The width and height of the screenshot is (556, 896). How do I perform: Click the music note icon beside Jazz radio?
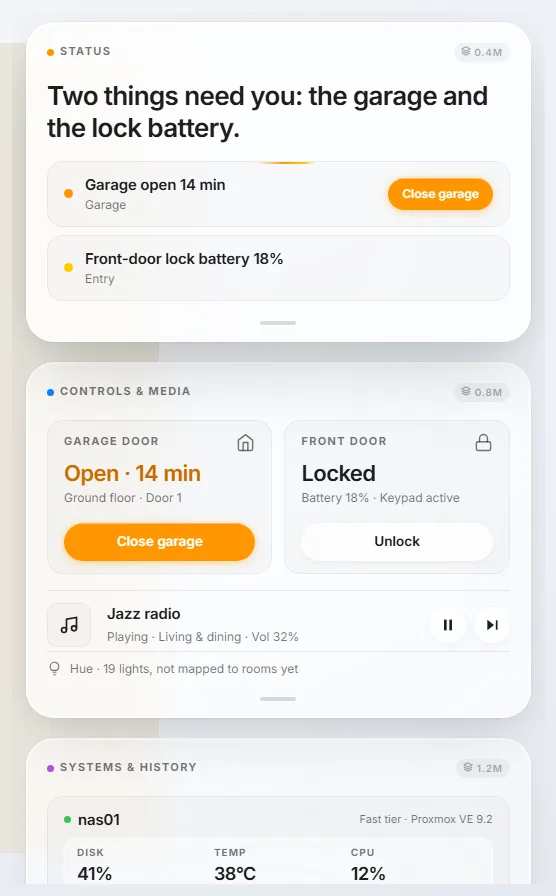[69, 625]
